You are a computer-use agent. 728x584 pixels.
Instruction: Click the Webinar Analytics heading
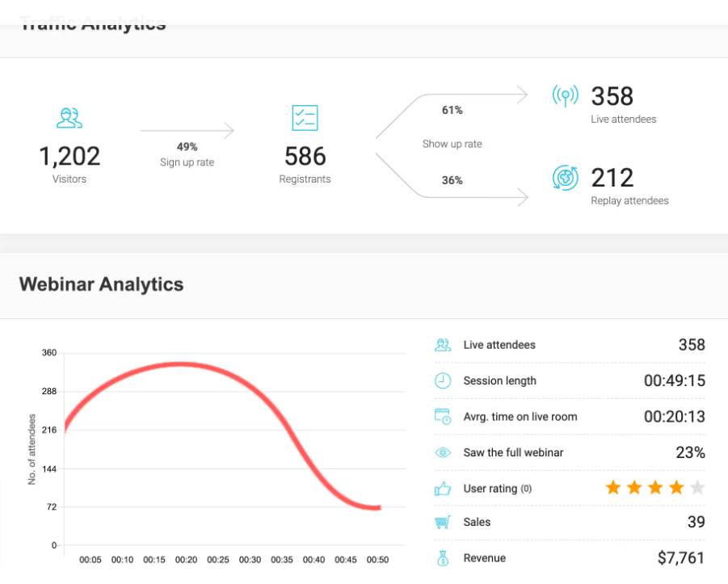pos(101,284)
